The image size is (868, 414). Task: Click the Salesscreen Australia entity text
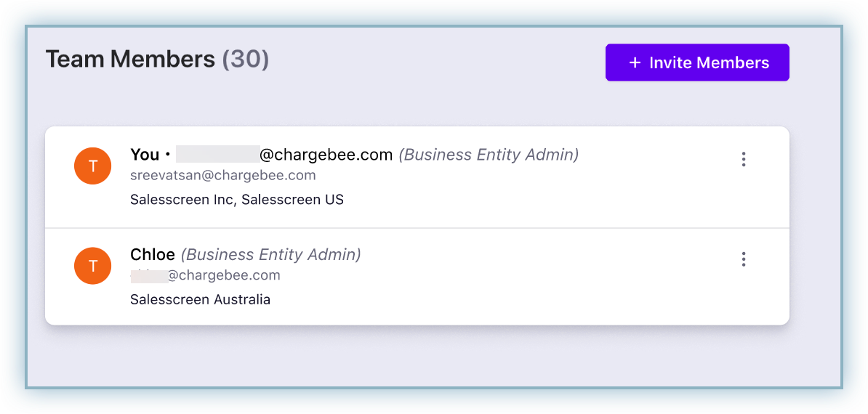200,299
